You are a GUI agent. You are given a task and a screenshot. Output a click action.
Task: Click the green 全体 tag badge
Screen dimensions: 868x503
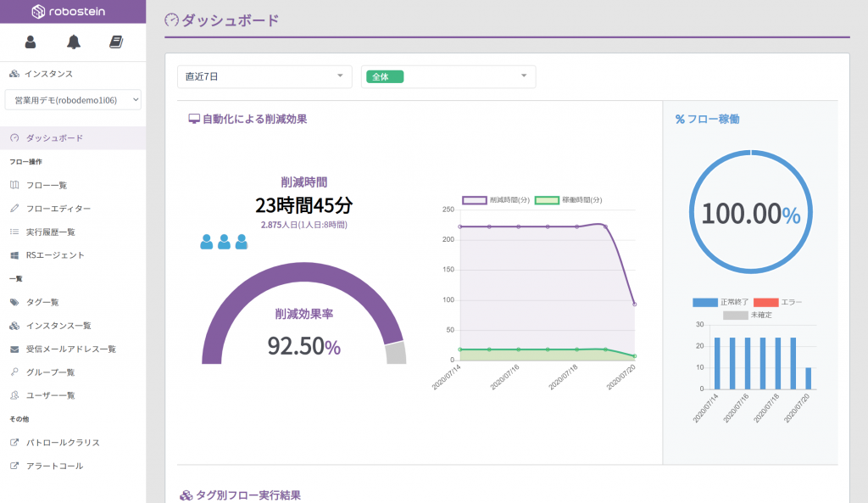tap(385, 76)
